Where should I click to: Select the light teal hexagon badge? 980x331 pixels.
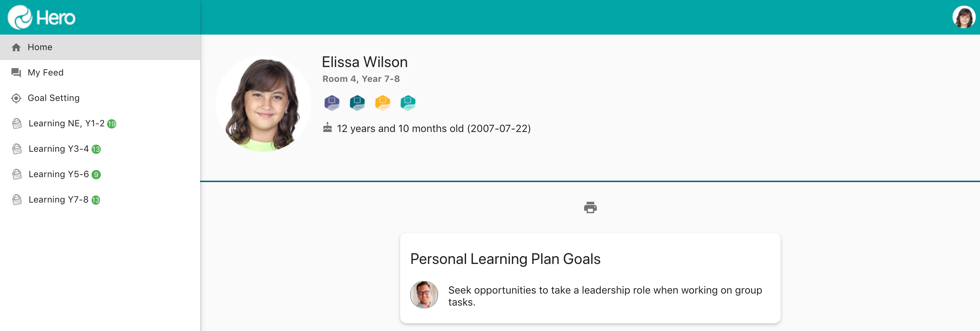tap(408, 102)
